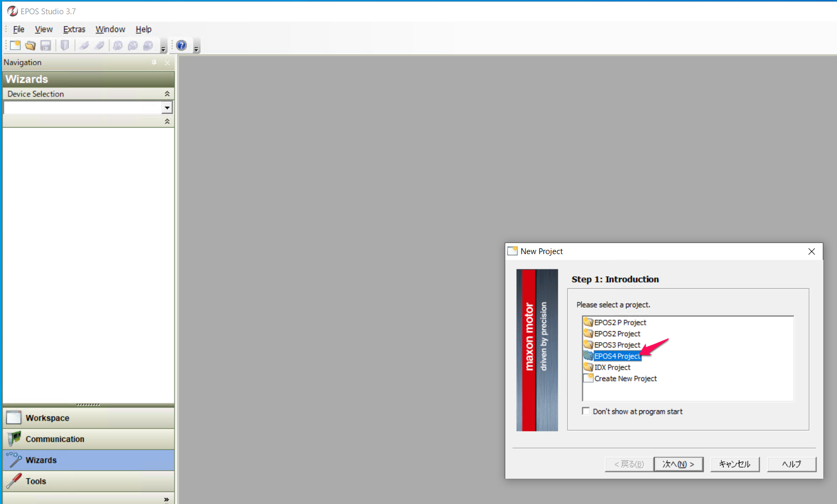
Task: Open the Help menu
Action: [143, 30]
